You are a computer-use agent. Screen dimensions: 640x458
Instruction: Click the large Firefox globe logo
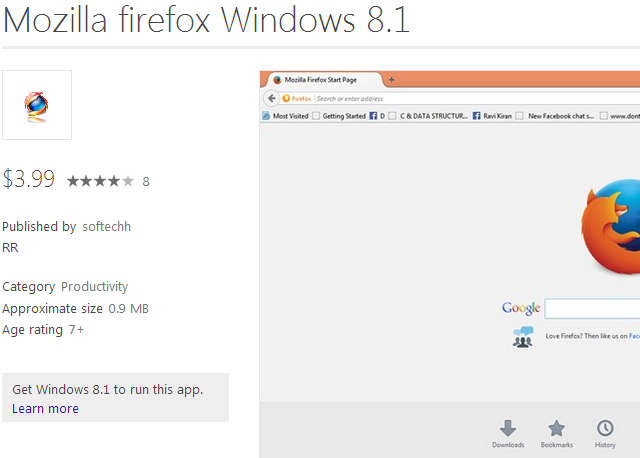pos(611,227)
